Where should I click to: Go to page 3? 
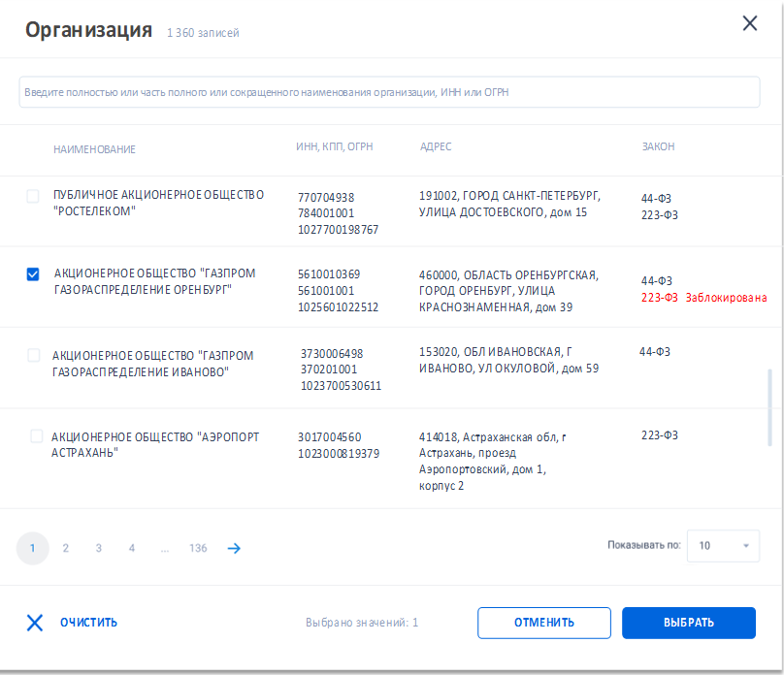(99, 548)
